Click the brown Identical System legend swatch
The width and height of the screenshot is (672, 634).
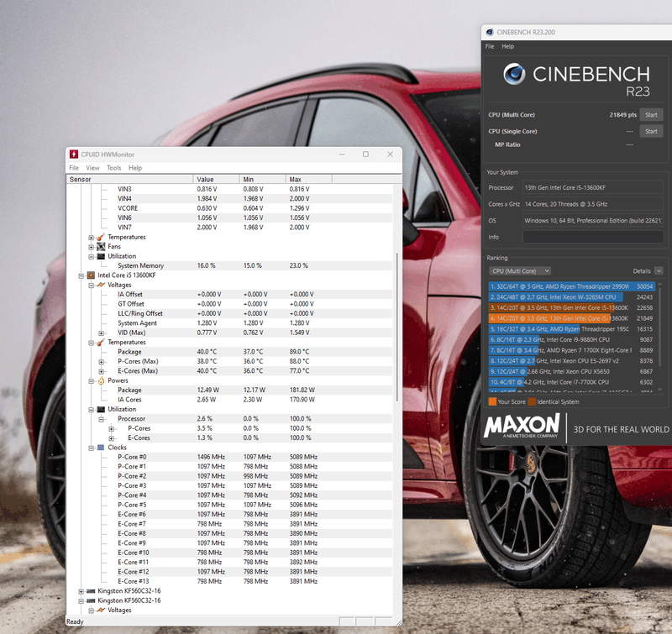[533, 401]
